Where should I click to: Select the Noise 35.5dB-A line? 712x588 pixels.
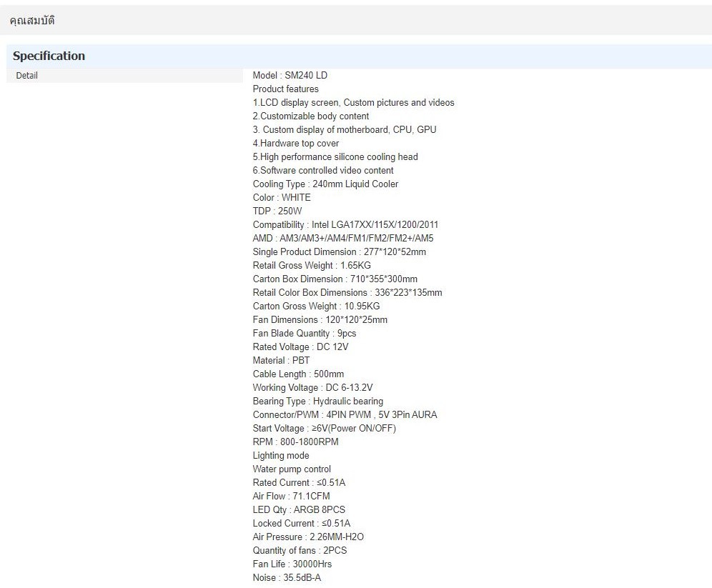pos(292,578)
